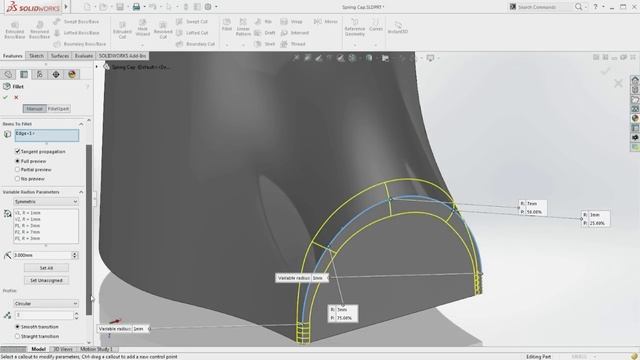Select the Rib tool
The image size is (640, 360).
tap(263, 22)
